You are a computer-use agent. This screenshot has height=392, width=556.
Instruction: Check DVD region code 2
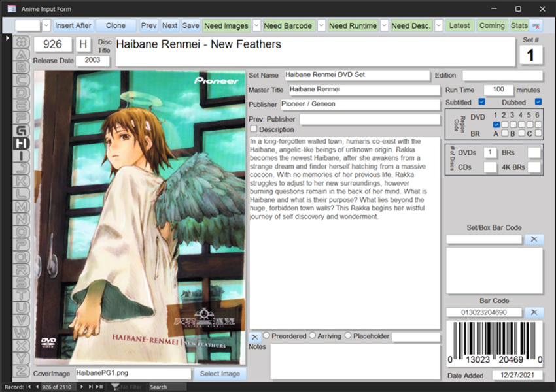pyautogui.click(x=504, y=125)
